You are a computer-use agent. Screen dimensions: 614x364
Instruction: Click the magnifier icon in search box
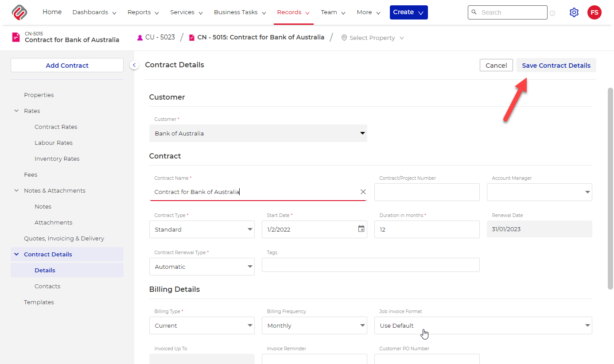click(474, 12)
